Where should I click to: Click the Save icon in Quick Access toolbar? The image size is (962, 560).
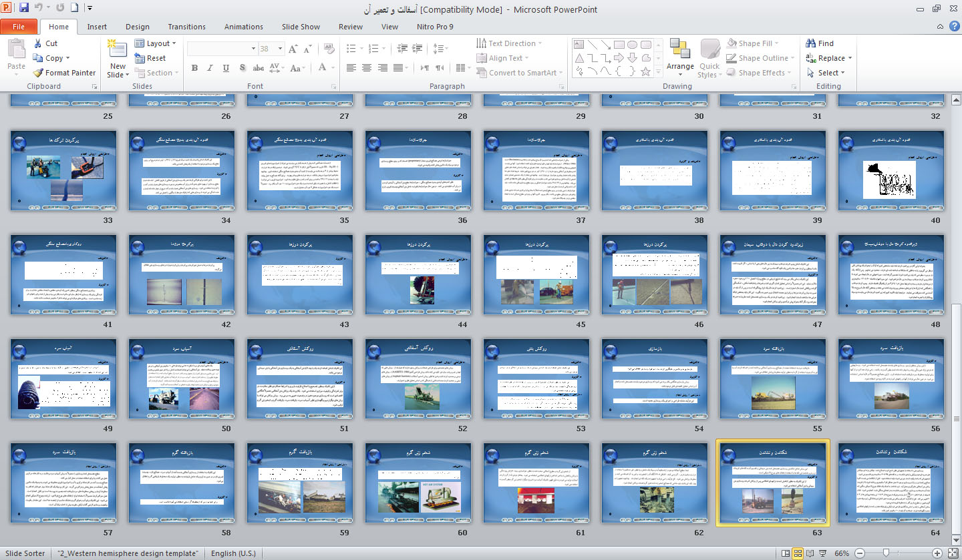(x=24, y=9)
